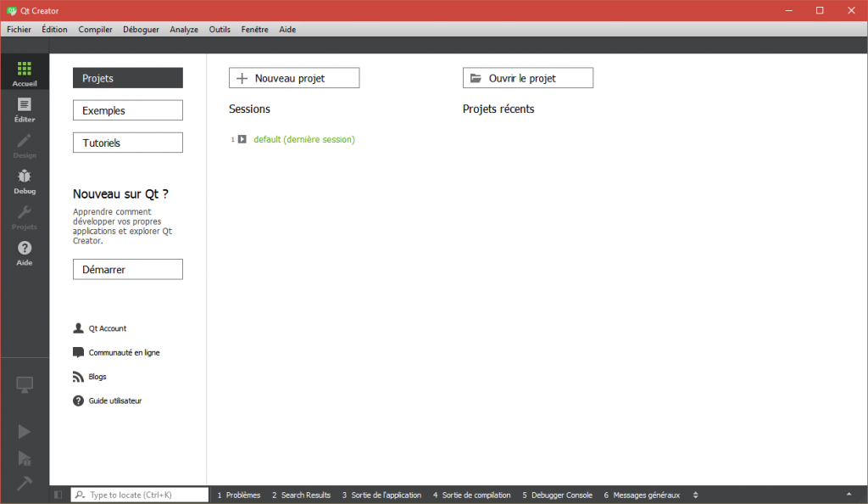The width and height of the screenshot is (868, 504).
Task: Click the Blogs RSS feed icon
Action: click(78, 377)
